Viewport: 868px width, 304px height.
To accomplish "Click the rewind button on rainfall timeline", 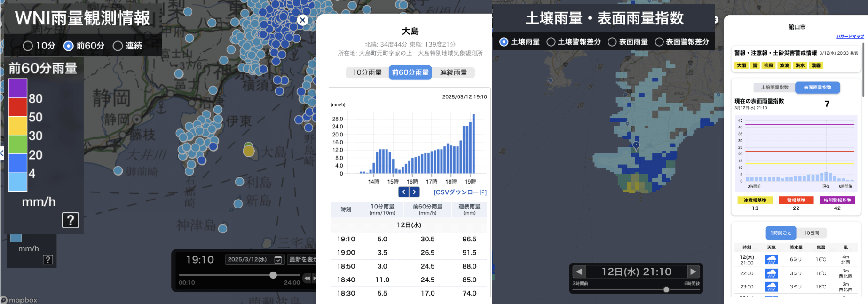I will tap(307, 279).
